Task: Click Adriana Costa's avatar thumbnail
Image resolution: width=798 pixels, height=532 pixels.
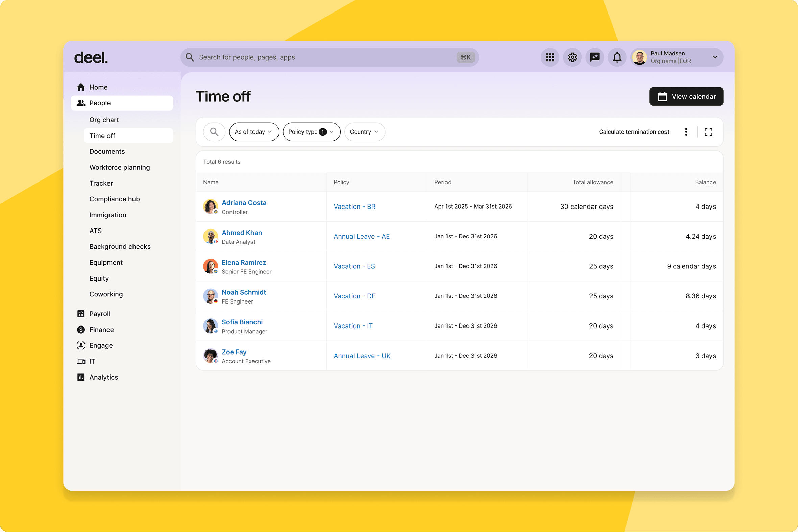Action: (x=210, y=207)
